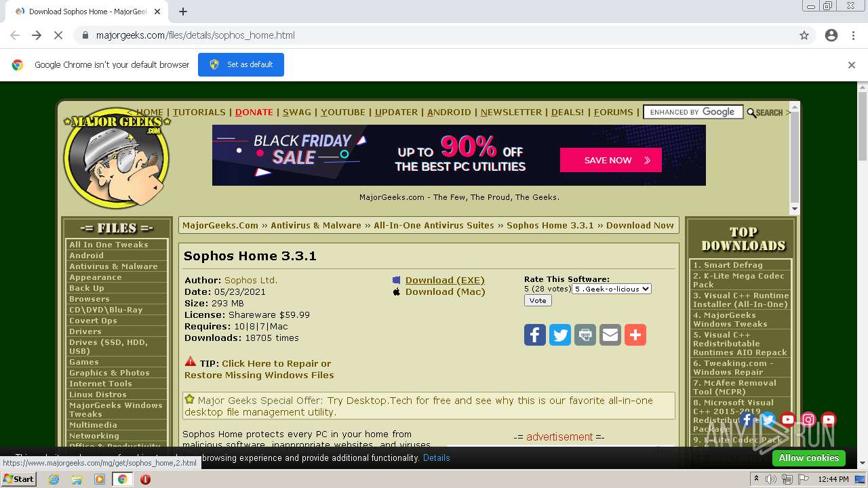Click the Facebook share icon
The image size is (868, 488).
pos(535,335)
